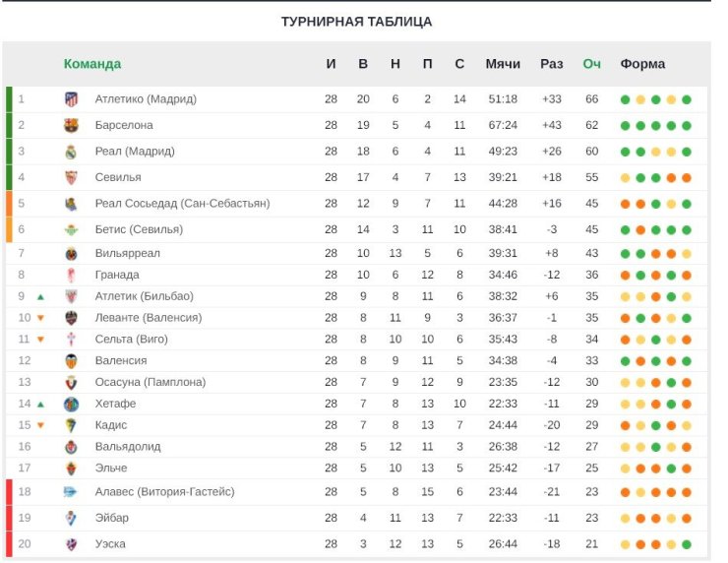Sort by the Форма column header
This screenshot has width=728, height=563.
tap(642, 64)
